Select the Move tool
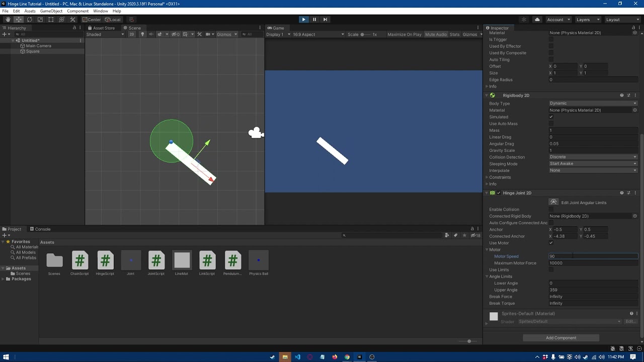Viewport: 644px width, 362px height. 19,20
